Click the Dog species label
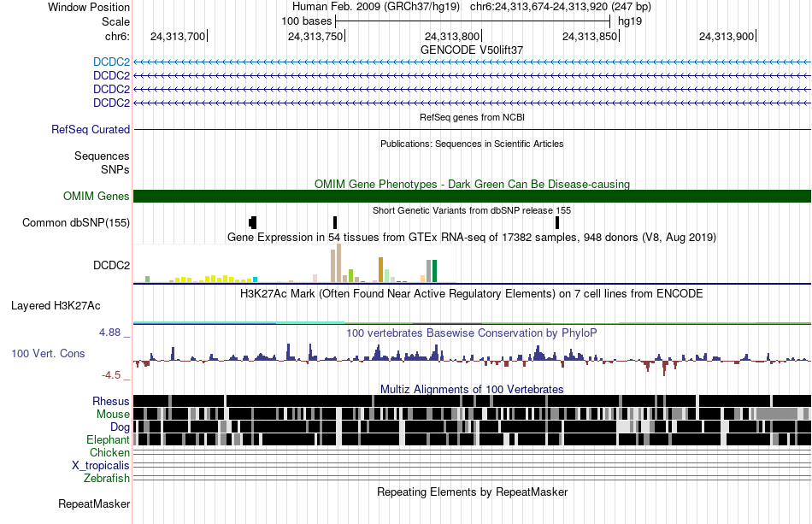The image size is (812, 524). 121,427
